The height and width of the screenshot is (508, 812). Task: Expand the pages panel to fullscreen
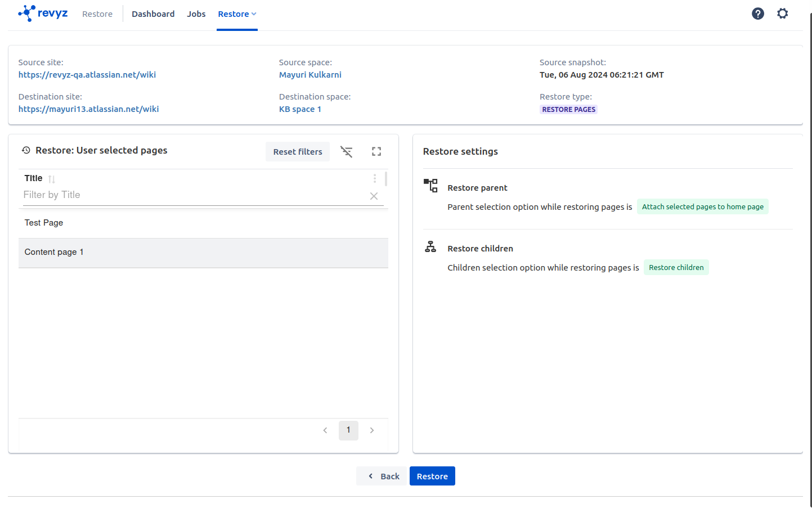376,151
